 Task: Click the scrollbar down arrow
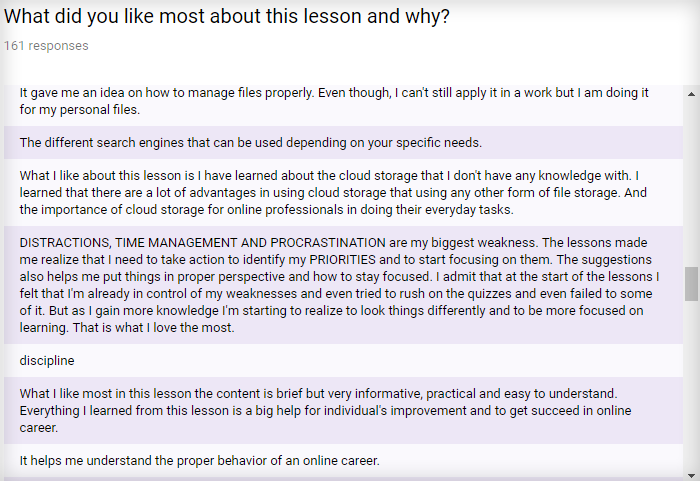click(x=691, y=475)
